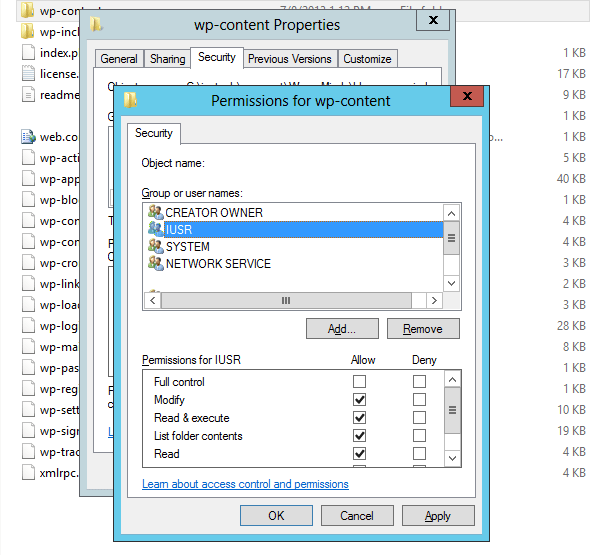Click the folder icon in the wp-content Properties title bar
600x555 pixels.
coord(96,24)
